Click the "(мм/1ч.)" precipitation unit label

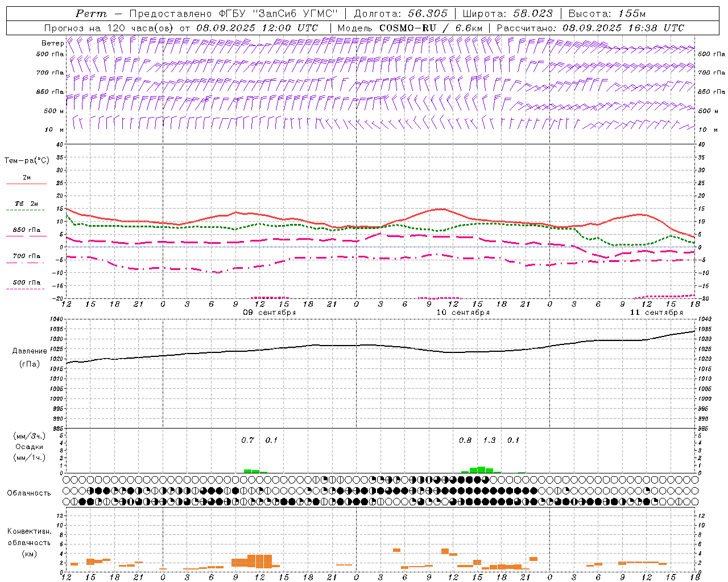click(x=29, y=458)
